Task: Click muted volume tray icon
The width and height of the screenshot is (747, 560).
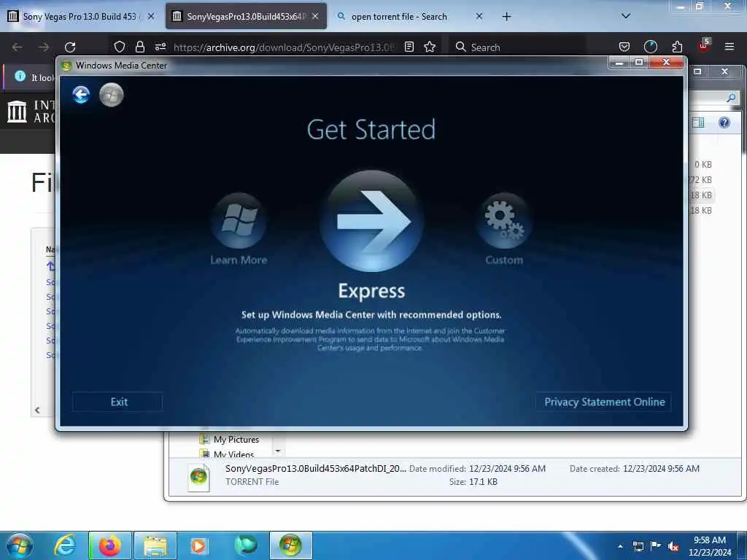Action: (x=673, y=546)
